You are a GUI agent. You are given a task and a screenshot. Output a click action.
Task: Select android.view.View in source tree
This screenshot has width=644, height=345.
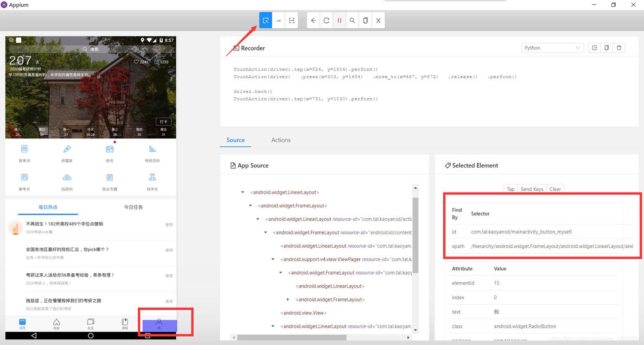[303, 313]
